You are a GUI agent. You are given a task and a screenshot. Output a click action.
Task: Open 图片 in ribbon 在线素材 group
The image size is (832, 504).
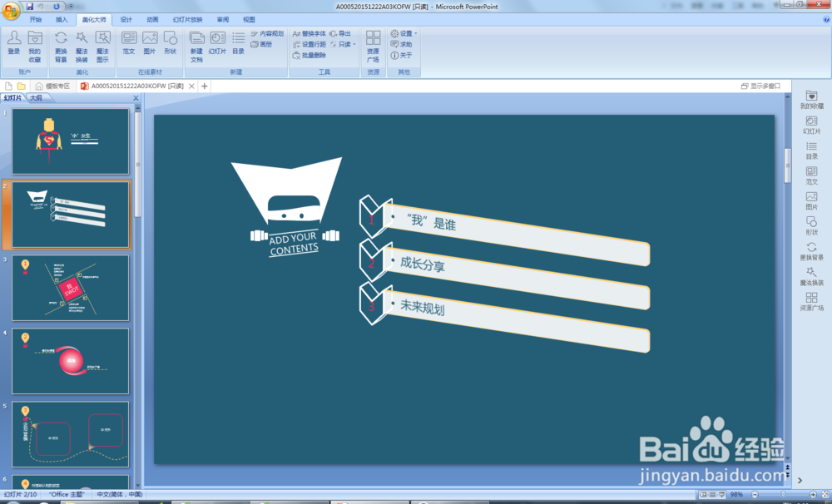(x=150, y=42)
